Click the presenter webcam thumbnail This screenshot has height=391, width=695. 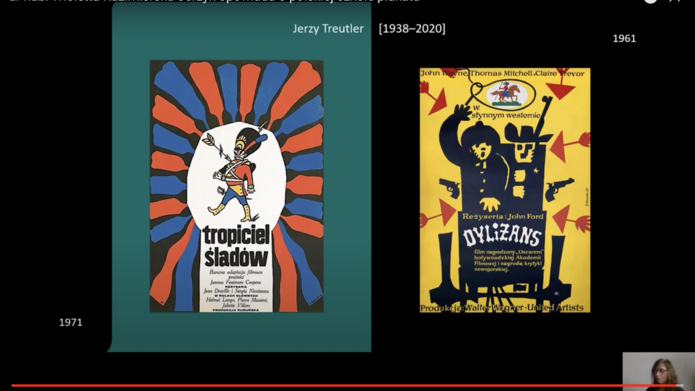(659, 371)
